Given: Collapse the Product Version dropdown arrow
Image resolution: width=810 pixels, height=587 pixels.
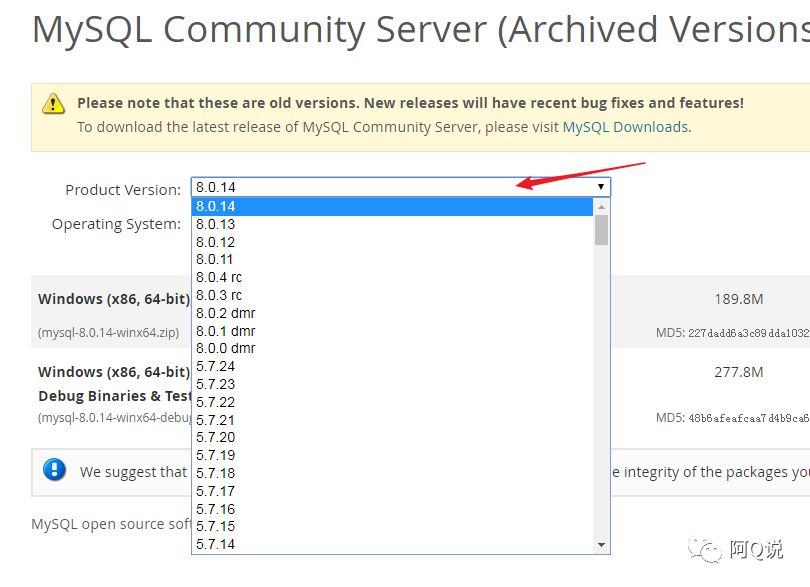Looking at the screenshot, I should coord(601,187).
